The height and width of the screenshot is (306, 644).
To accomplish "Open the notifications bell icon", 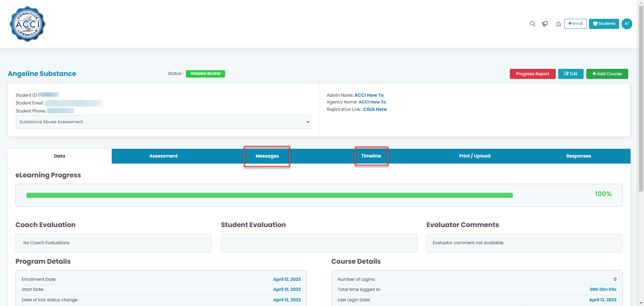I will (558, 24).
